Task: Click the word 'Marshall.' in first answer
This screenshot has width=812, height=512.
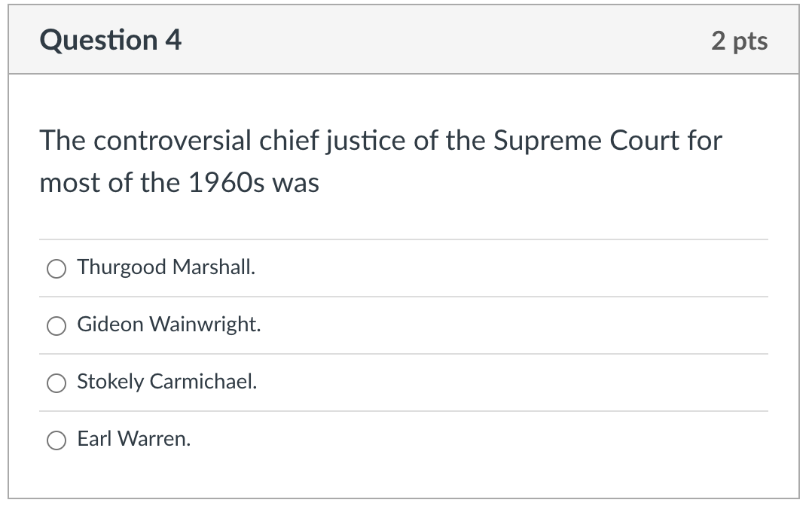Action: (x=214, y=267)
